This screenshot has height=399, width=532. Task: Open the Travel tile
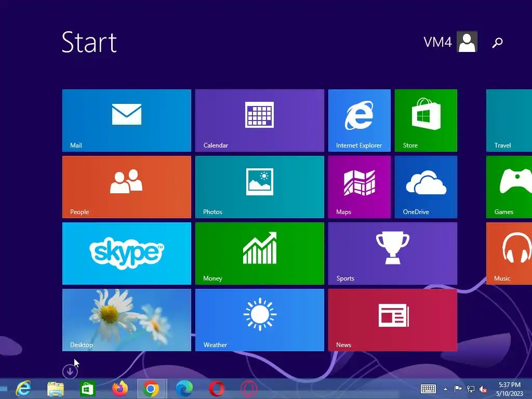point(509,121)
